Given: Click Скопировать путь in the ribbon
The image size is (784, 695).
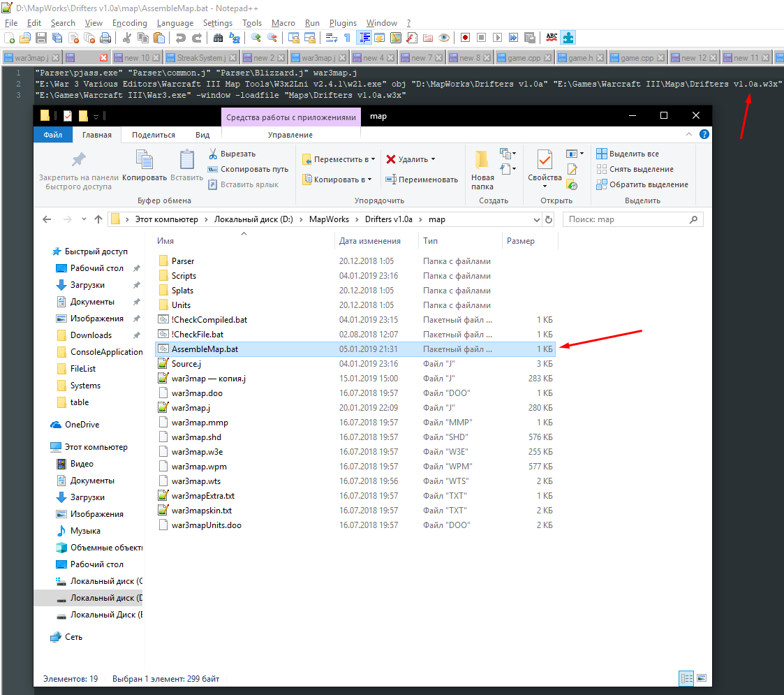Looking at the screenshot, I should click(x=249, y=169).
